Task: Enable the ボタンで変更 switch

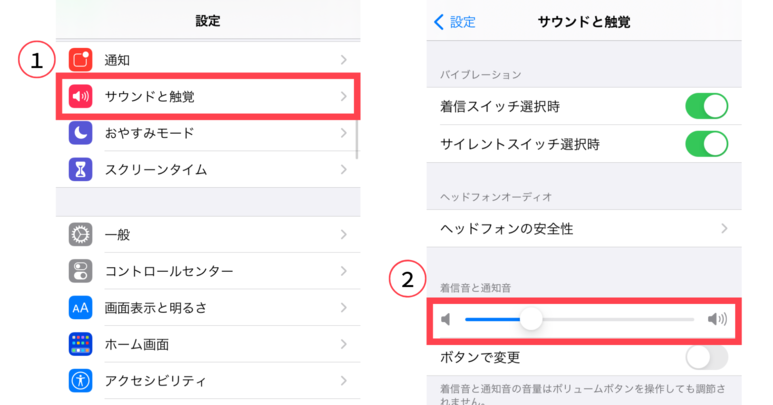Action: click(x=706, y=357)
